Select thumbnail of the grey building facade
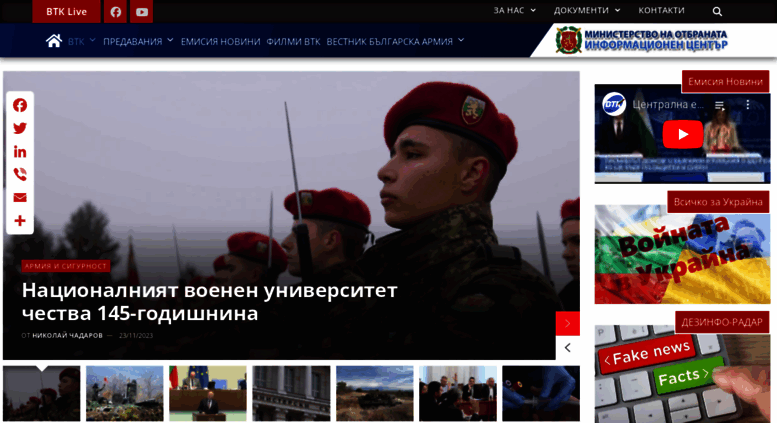 291,394
